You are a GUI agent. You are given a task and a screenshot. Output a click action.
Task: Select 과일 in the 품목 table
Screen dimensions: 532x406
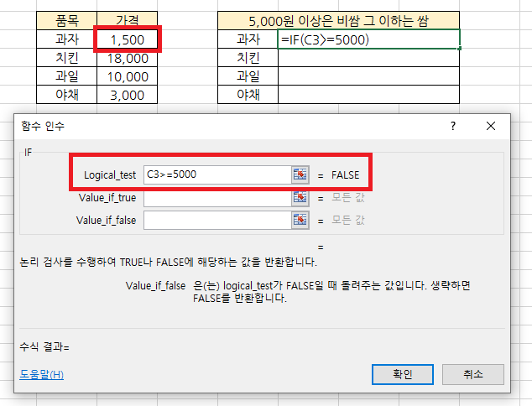(67, 76)
